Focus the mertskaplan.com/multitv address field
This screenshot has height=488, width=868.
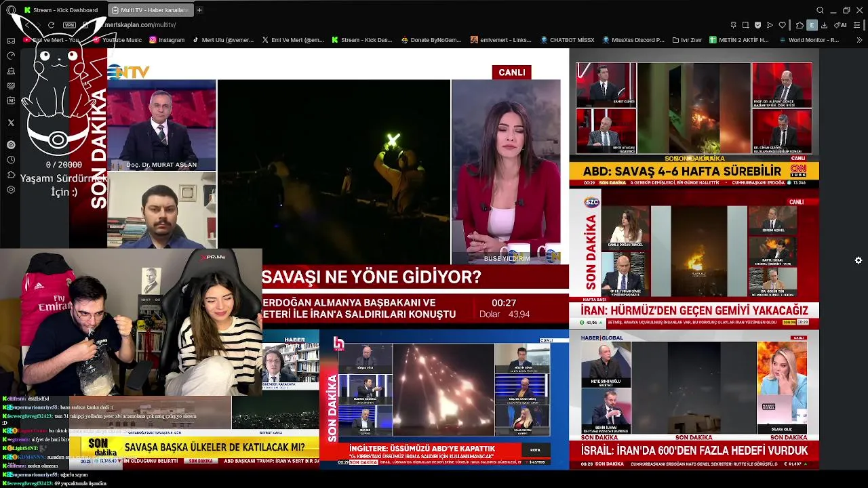(140, 25)
